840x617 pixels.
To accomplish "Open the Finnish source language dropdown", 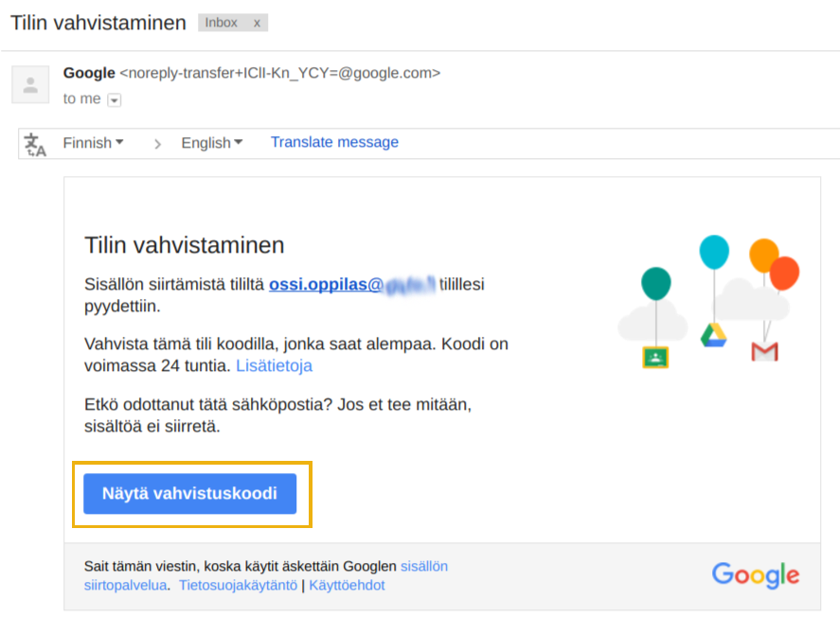I will point(93,143).
